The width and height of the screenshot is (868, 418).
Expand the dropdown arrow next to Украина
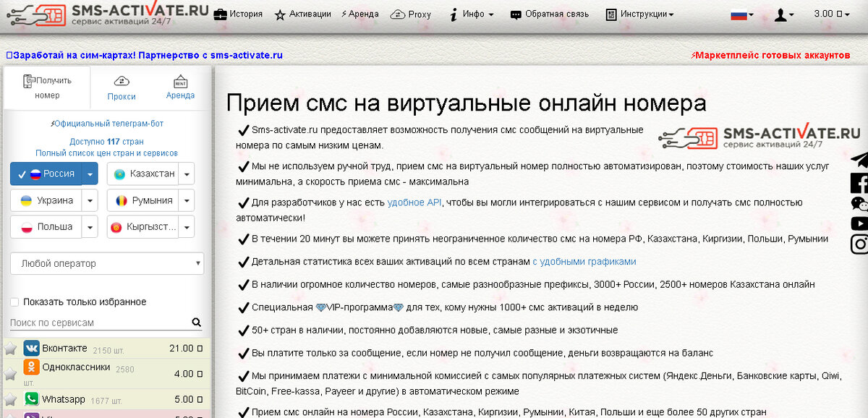[x=89, y=200]
